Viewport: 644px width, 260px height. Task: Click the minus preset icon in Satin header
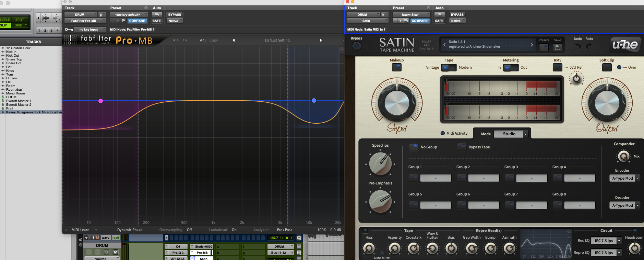click(395, 21)
